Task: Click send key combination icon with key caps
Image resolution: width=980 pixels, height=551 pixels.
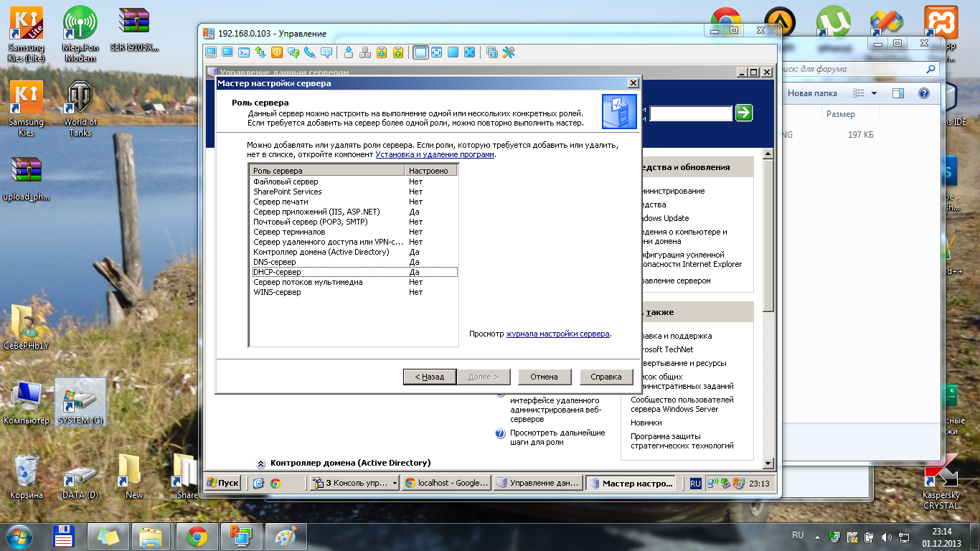Action: pyautogui.click(x=365, y=52)
